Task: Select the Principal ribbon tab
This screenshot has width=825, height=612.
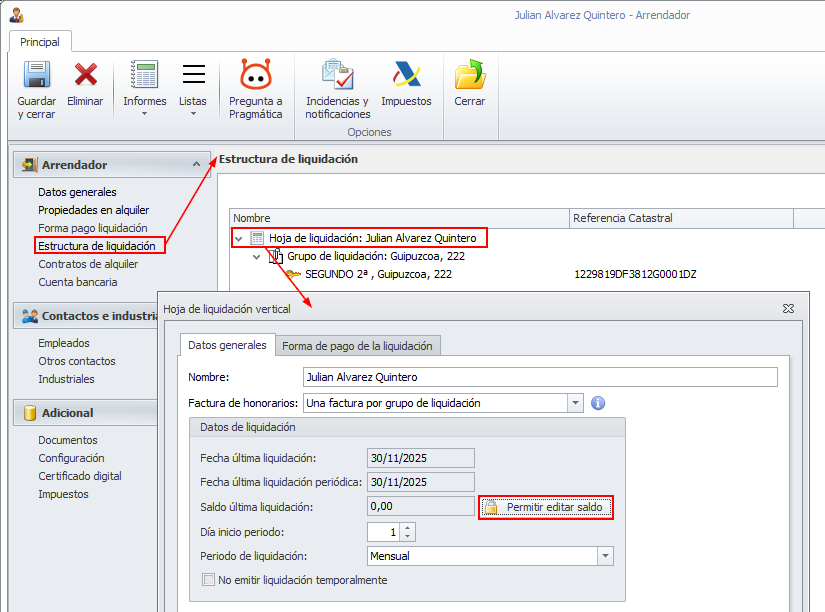Action: (40, 42)
